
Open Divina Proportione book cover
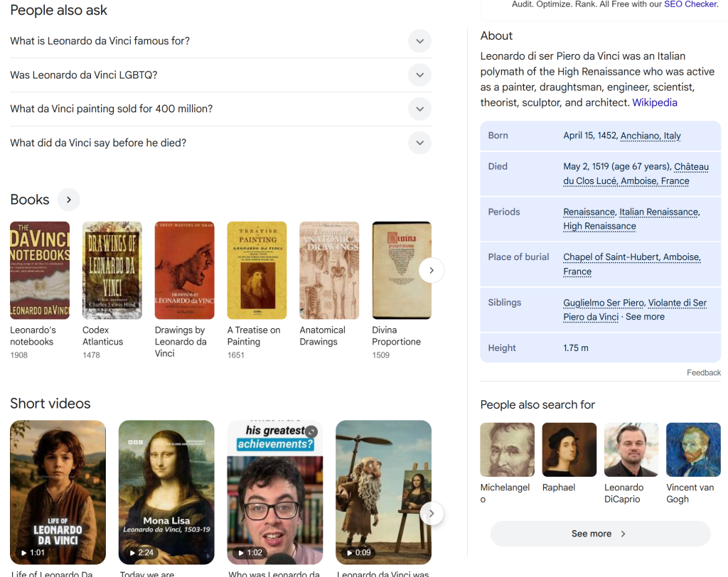click(402, 270)
